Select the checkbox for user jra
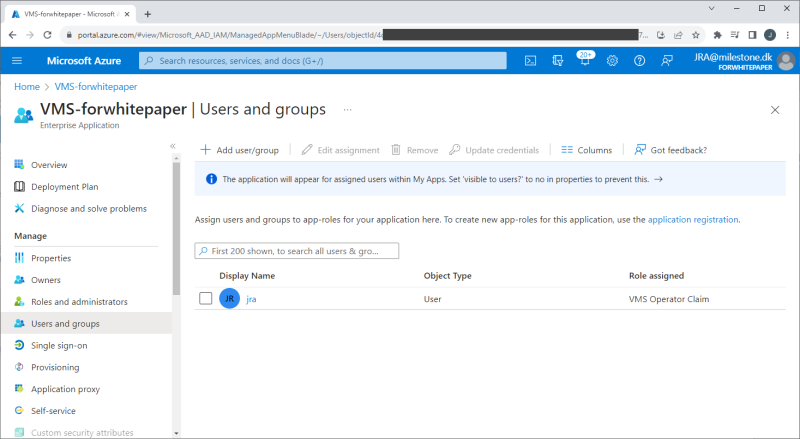This screenshot has width=800, height=439. tap(205, 298)
